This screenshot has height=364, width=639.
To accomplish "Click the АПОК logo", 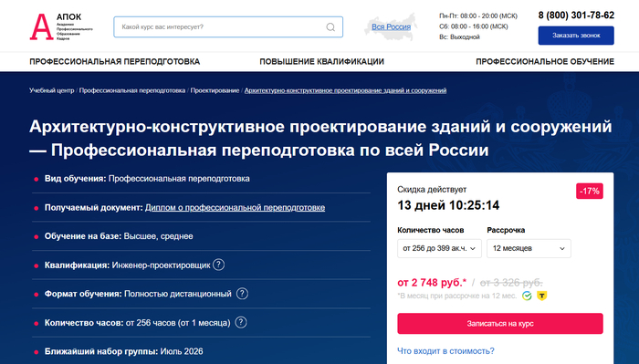I will coord(61,26).
